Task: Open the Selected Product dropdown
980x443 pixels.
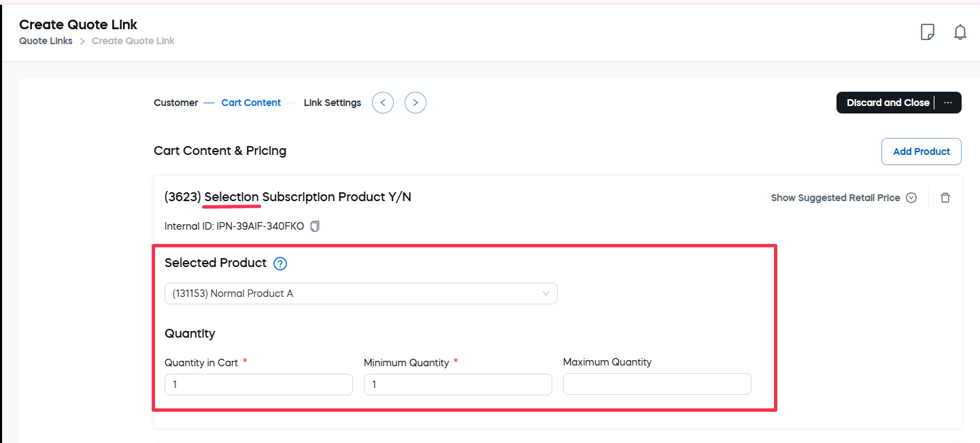Action: coord(361,294)
